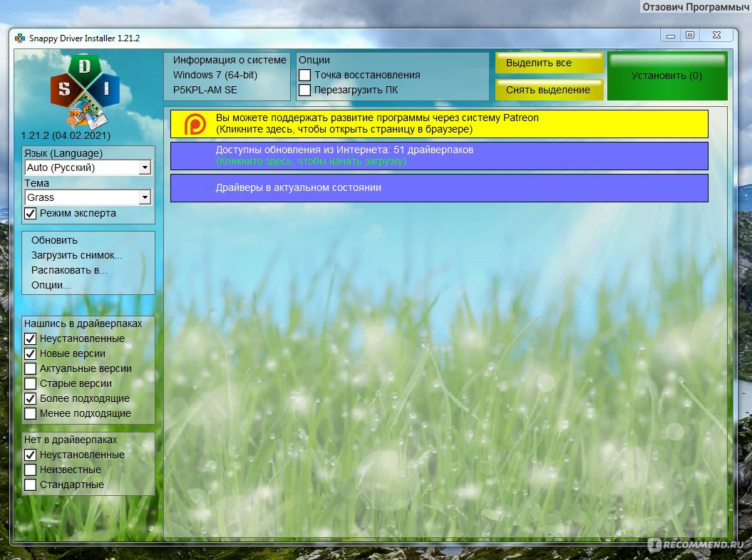Viewport: 752px width, 560px height.
Task: Check the Стандартные box
Action: [30, 484]
